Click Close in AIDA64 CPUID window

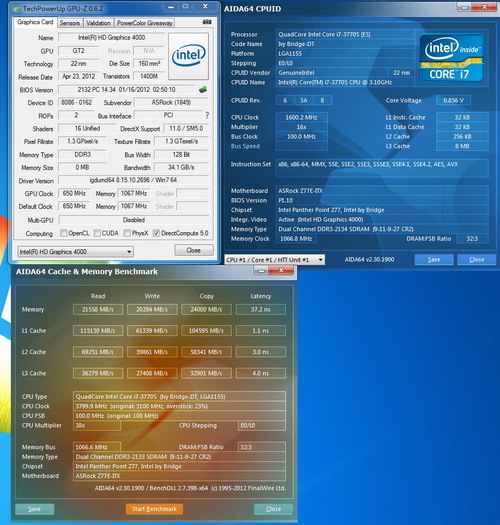click(477, 259)
